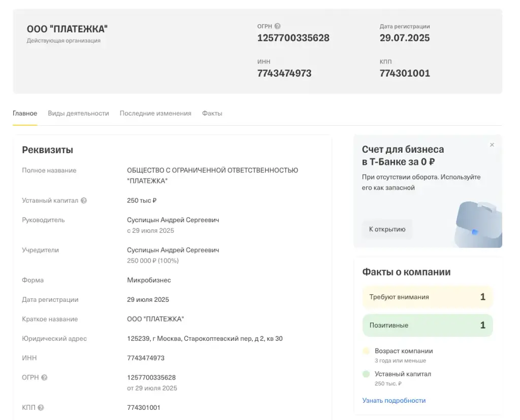The width and height of the screenshot is (520, 420).
Task: Click the help icon next to ОГРН row
Action: [44, 377]
